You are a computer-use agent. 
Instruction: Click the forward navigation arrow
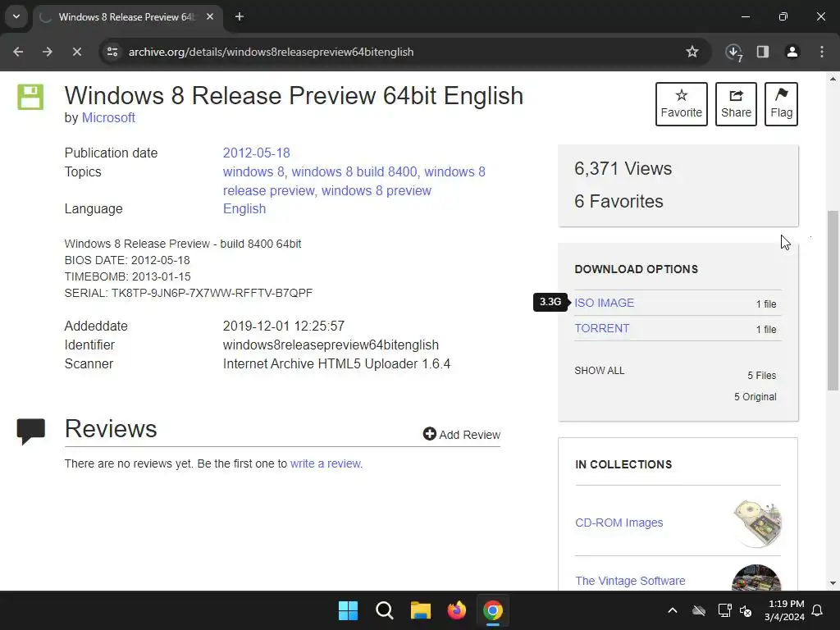point(48,52)
